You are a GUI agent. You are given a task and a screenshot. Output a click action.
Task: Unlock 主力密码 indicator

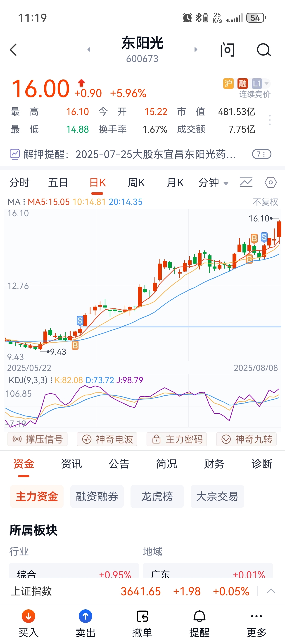177,439
